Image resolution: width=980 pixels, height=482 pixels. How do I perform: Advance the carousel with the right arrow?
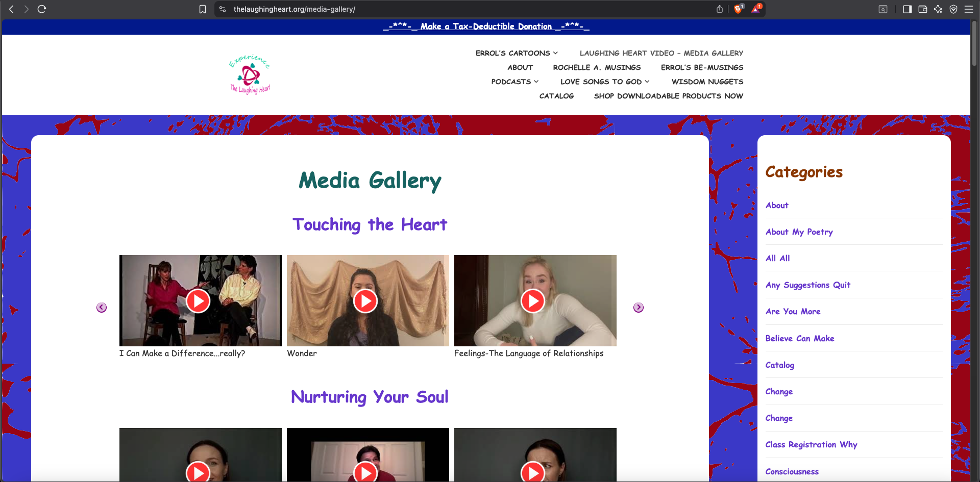tap(638, 307)
